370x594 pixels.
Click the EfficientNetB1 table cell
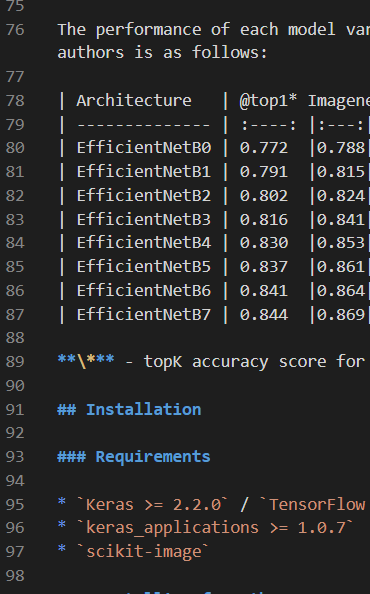(x=144, y=172)
